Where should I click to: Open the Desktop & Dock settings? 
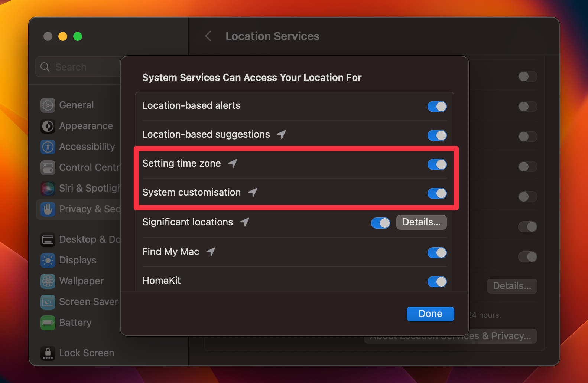point(48,239)
